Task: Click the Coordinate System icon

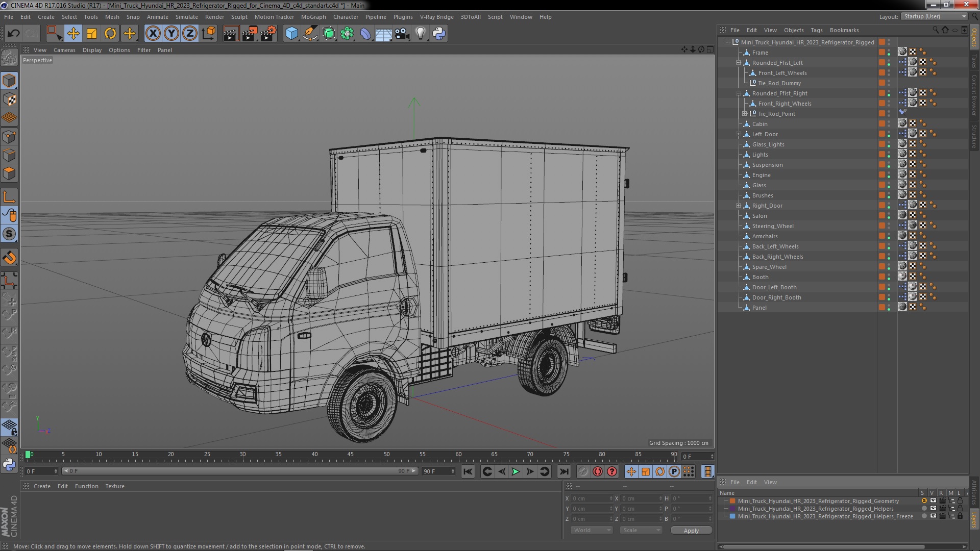Action: click(x=209, y=34)
